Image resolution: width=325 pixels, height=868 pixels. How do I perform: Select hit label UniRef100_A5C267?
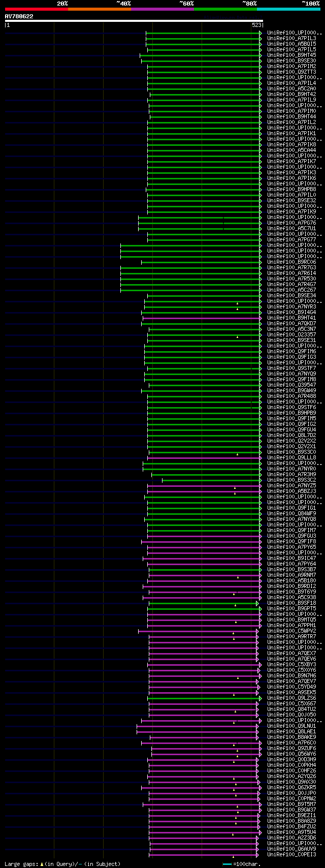click(x=291, y=290)
